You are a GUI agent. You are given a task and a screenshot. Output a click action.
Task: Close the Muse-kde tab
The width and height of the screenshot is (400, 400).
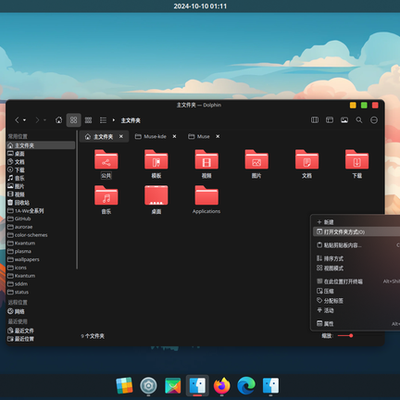[174, 136]
